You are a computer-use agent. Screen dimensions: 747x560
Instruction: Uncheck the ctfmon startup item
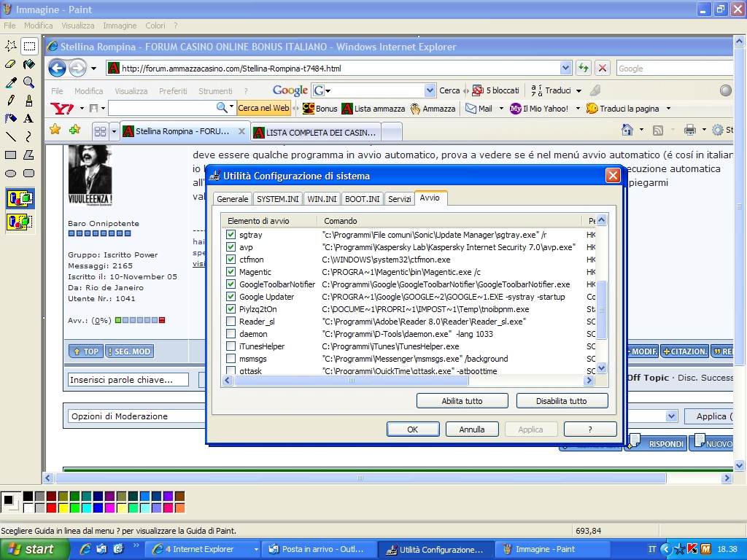[231, 259]
